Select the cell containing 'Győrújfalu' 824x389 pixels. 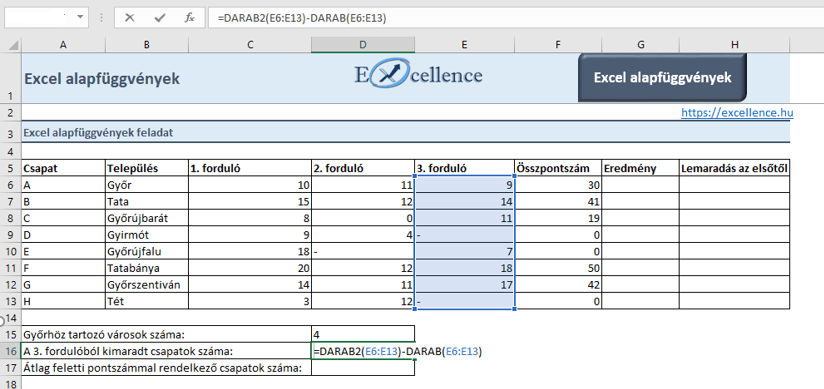(147, 252)
